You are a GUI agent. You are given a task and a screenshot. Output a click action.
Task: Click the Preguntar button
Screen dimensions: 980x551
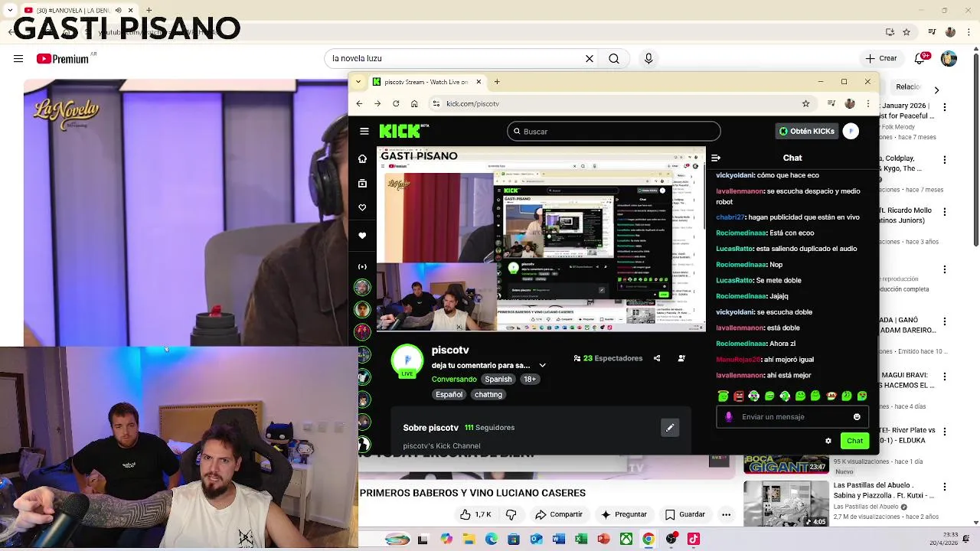(x=624, y=514)
